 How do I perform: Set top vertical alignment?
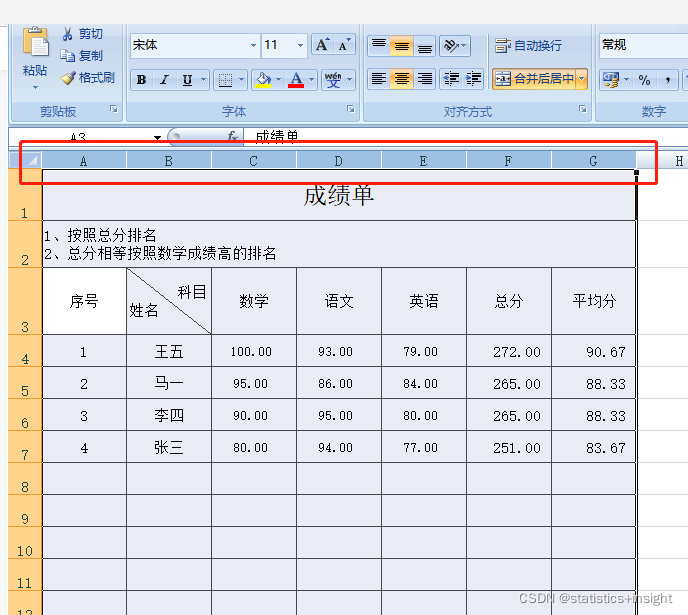[x=379, y=46]
